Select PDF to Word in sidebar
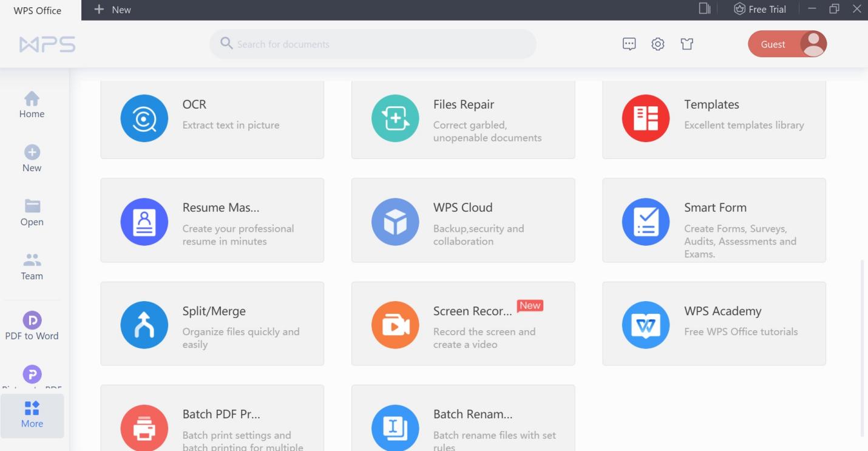Viewport: 868px width, 451px height. (32, 327)
